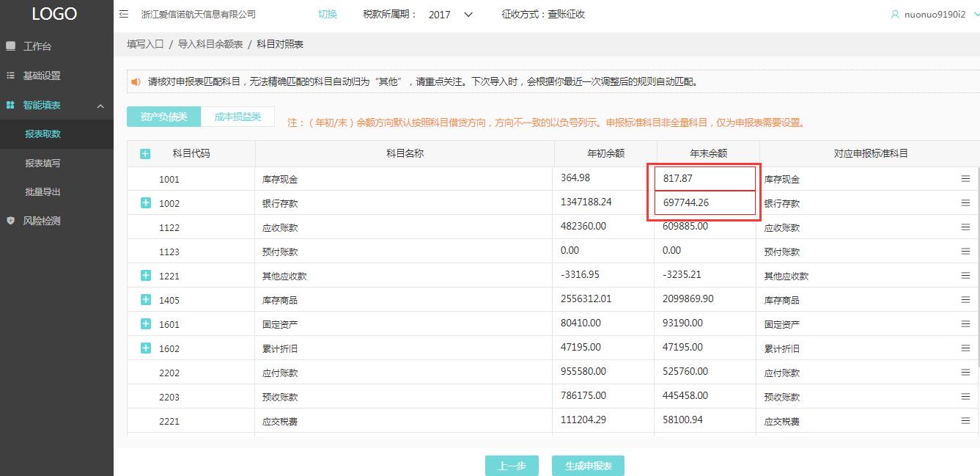Expand sub-accounts of 1601 固定资产
Image resolution: width=980 pixels, height=476 pixels.
pyautogui.click(x=145, y=323)
